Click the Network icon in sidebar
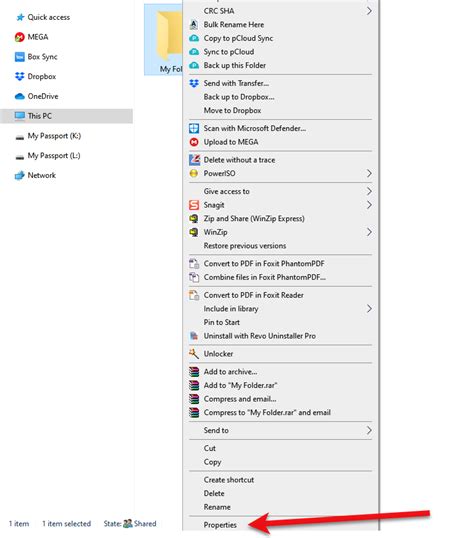 (20, 175)
